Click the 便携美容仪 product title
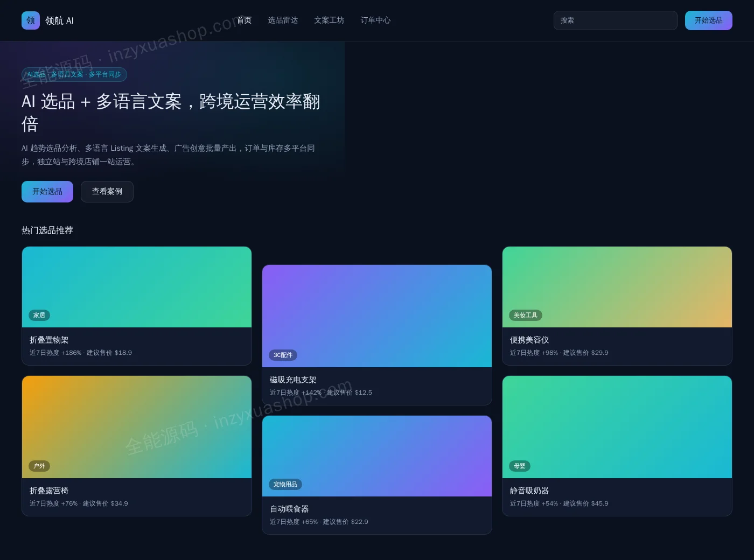Image resolution: width=754 pixels, height=560 pixels. pos(529,340)
